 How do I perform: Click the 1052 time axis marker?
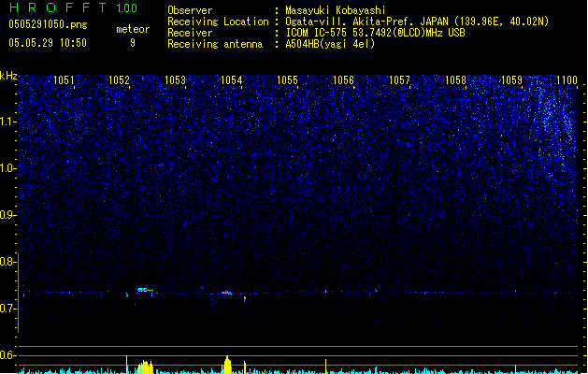pos(120,79)
